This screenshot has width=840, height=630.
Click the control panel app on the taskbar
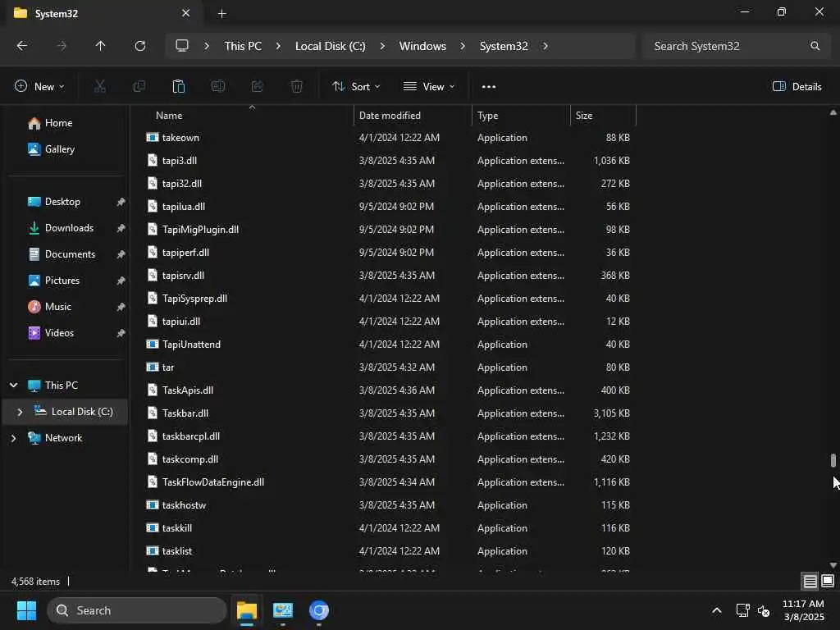[283, 610]
